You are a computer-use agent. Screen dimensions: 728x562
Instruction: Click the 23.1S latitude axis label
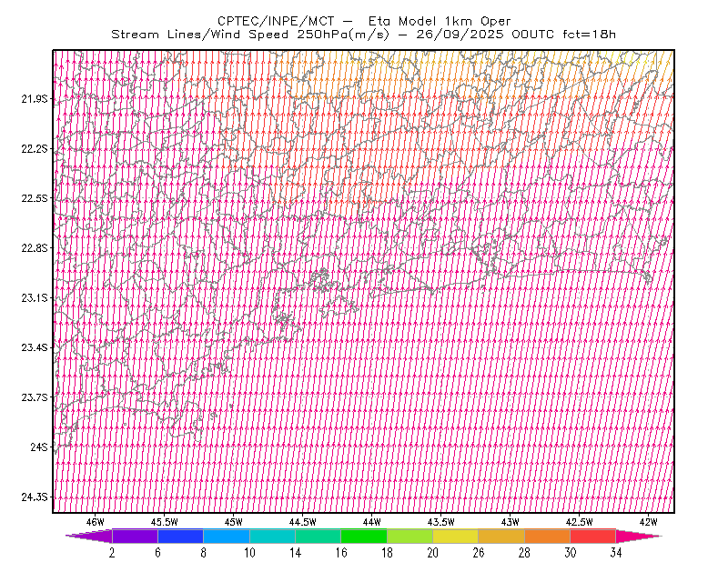coord(35,297)
